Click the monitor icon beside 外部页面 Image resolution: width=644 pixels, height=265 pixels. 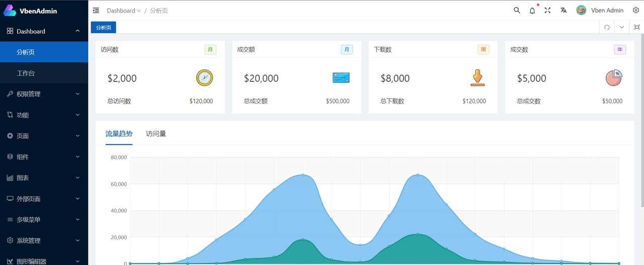coord(10,199)
